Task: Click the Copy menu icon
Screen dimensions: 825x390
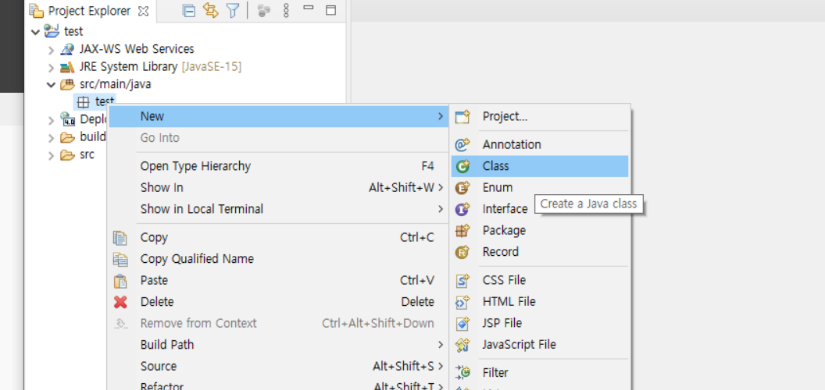Action: pos(120,238)
